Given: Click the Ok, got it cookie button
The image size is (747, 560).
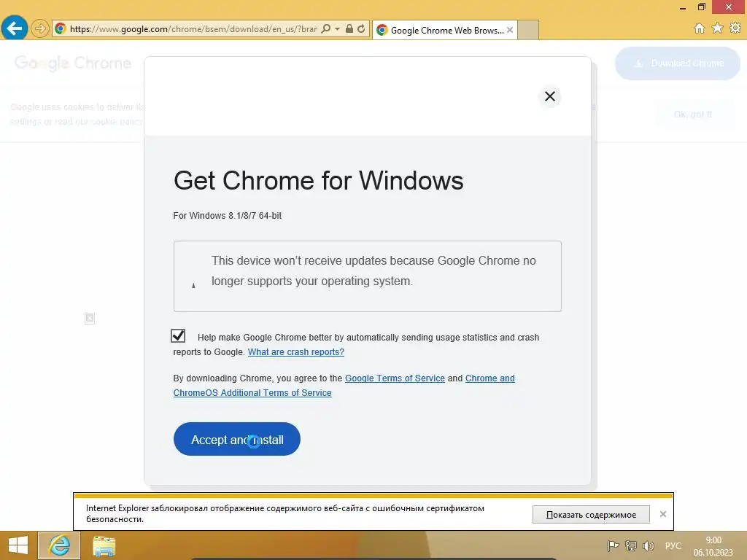Looking at the screenshot, I should tap(693, 114).
